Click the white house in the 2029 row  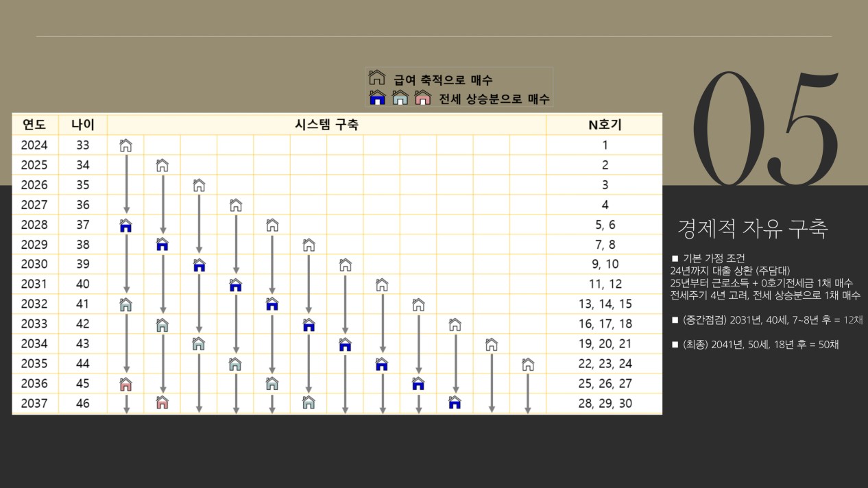[x=309, y=245]
